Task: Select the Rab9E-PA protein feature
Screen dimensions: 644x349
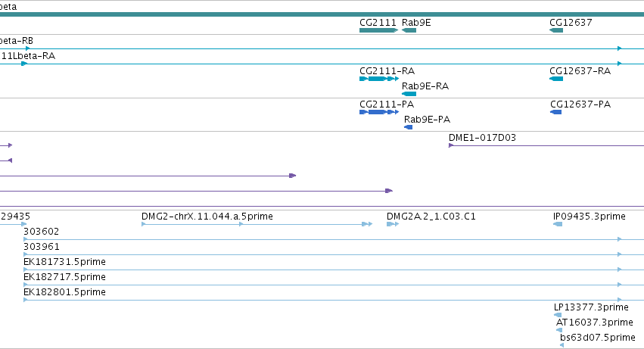Action: coord(408,127)
